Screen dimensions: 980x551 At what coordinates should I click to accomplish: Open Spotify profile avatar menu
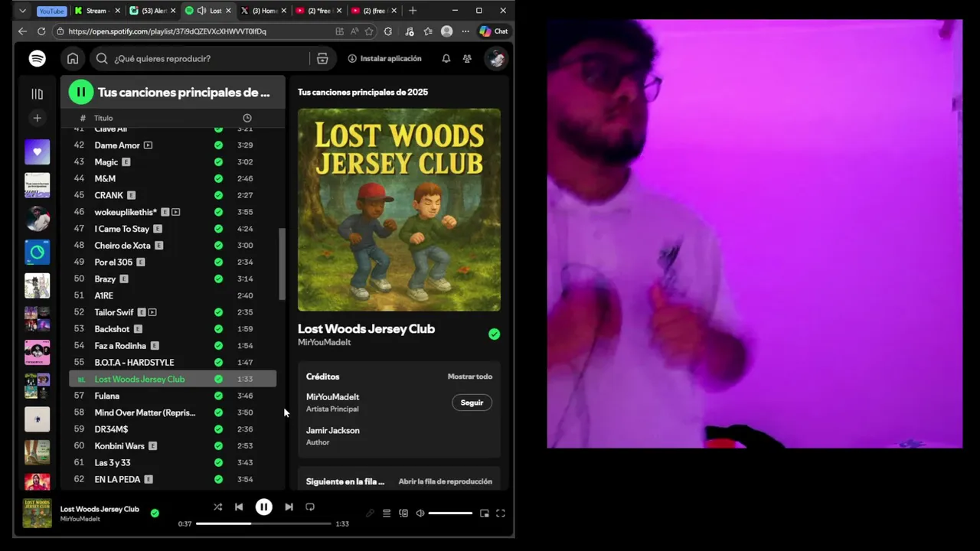click(x=496, y=58)
